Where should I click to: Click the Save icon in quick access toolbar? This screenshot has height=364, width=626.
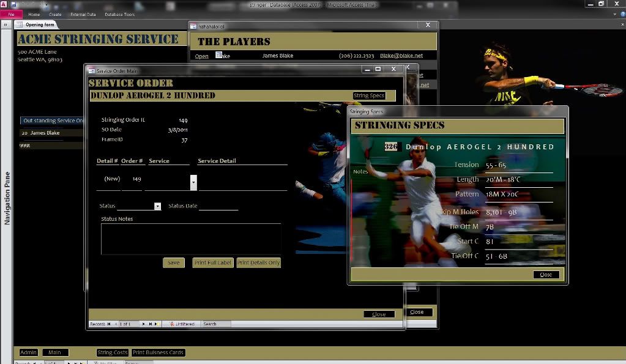click(13, 4)
